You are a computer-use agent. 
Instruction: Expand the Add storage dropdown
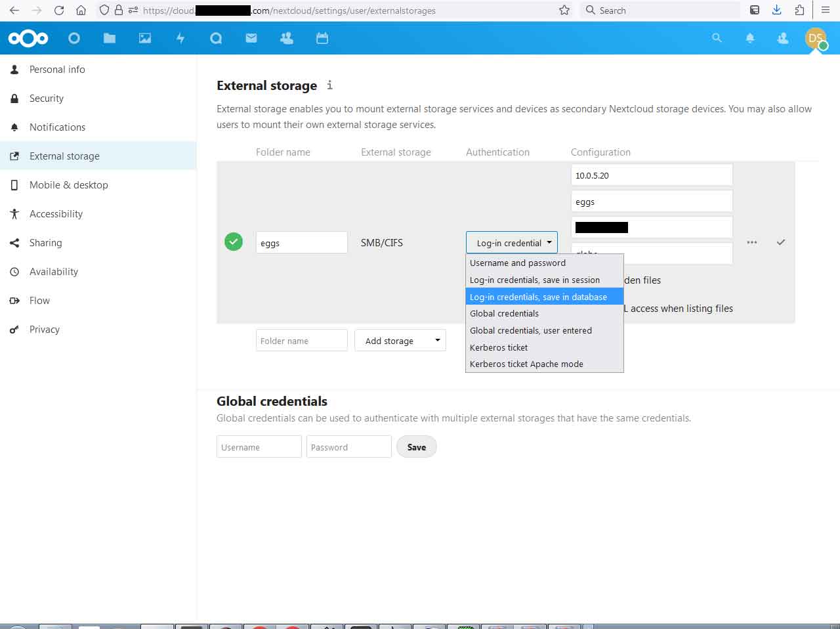pyautogui.click(x=400, y=341)
